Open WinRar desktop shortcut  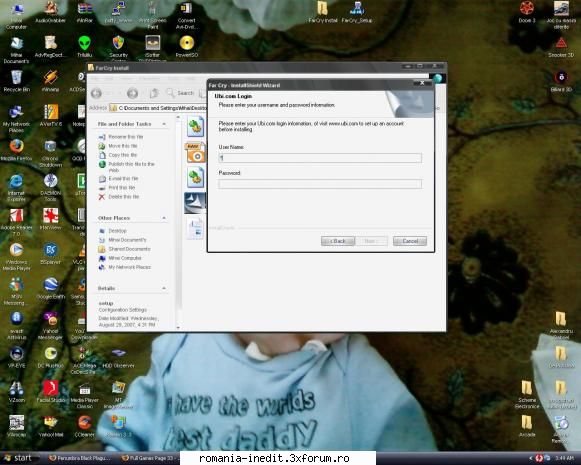point(84,8)
